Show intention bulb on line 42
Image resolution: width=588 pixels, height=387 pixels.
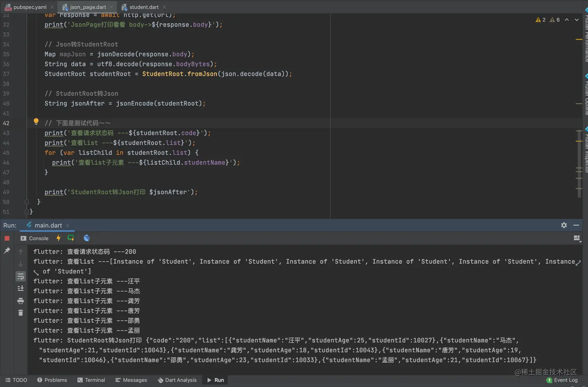(x=36, y=121)
